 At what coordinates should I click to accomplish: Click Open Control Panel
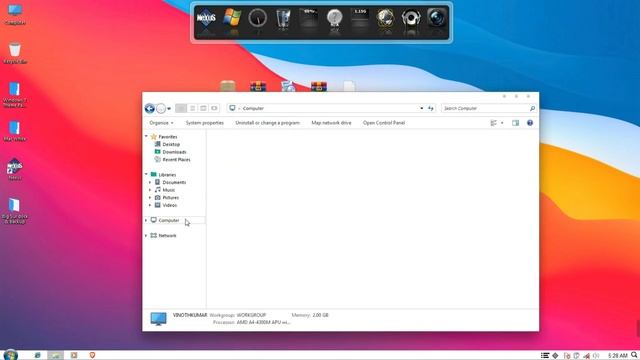[x=384, y=123]
